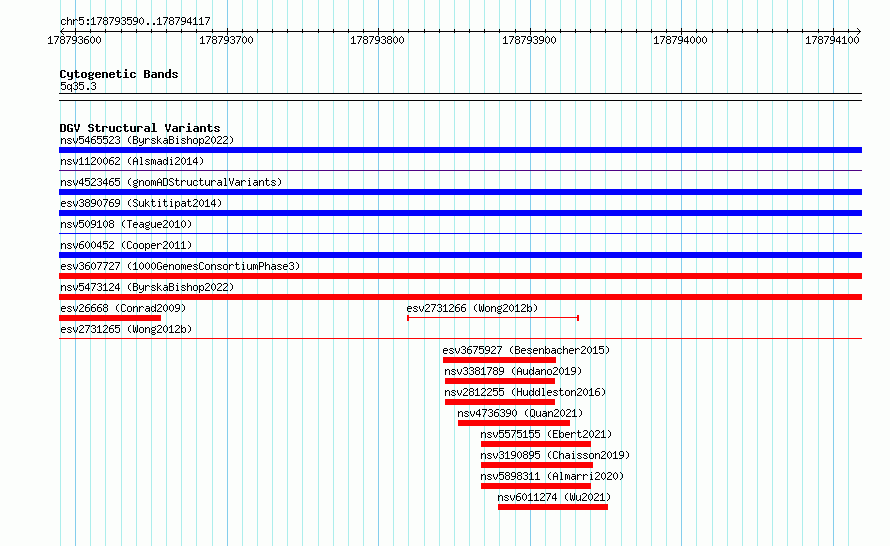This screenshot has height=546, width=890.
Task: Click the 5q35.3 band label
Action: [78, 86]
